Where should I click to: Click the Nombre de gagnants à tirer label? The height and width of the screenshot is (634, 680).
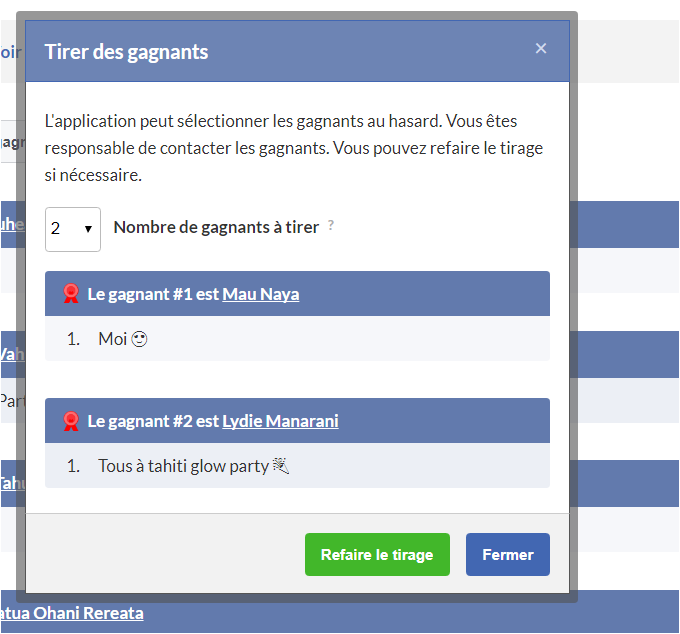(216, 227)
